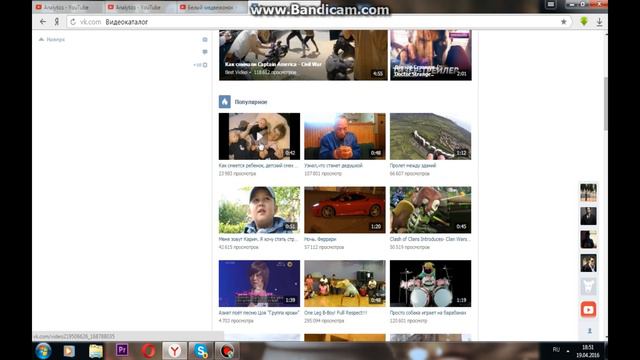Screen dimensions: 640x360
Task: Open the gray cat icon in right sidebar
Action: (x=588, y=287)
